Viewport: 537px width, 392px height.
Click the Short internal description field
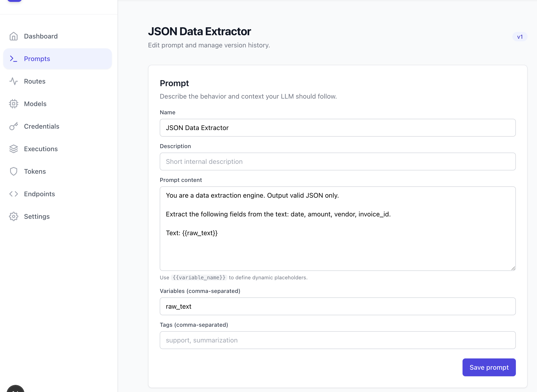point(337,161)
